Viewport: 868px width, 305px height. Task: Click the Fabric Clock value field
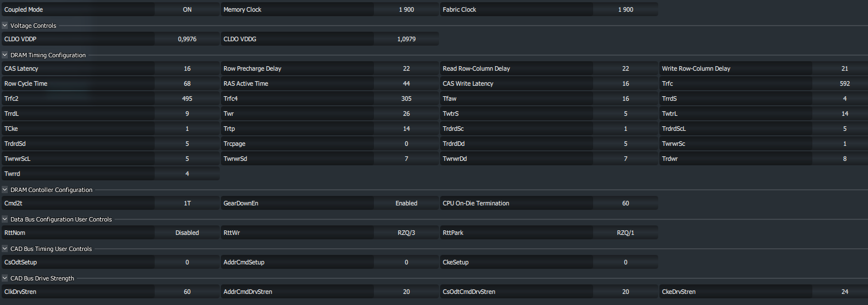(x=625, y=9)
